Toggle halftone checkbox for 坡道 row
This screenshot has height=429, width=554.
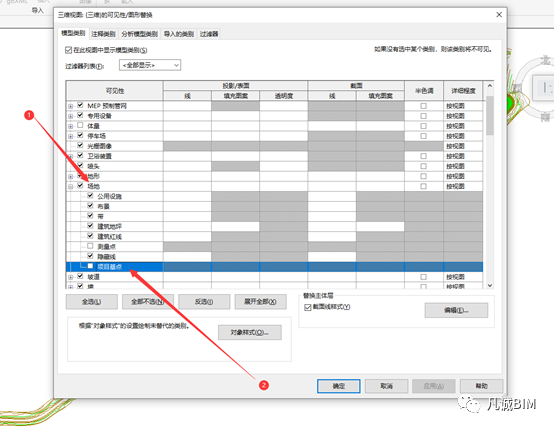423,277
